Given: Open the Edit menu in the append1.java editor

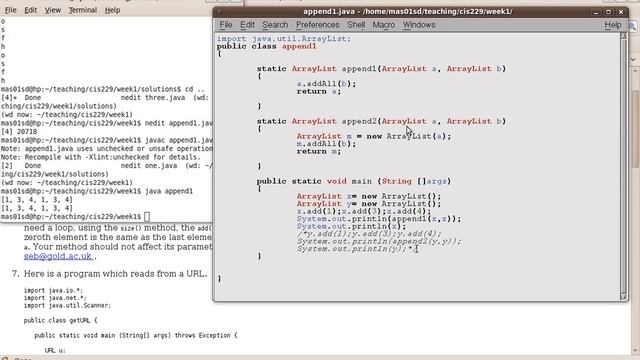Looking at the screenshot, I should [x=247, y=25].
